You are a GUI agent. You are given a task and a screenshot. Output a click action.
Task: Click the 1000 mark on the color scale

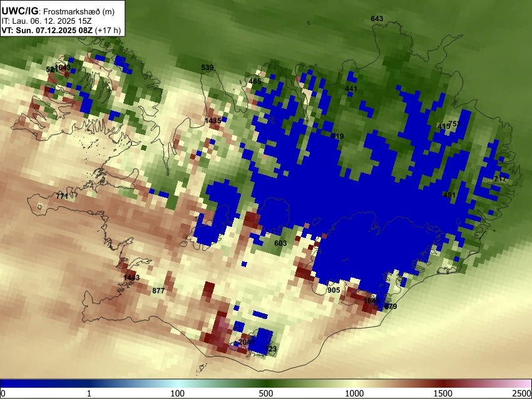coord(354,393)
